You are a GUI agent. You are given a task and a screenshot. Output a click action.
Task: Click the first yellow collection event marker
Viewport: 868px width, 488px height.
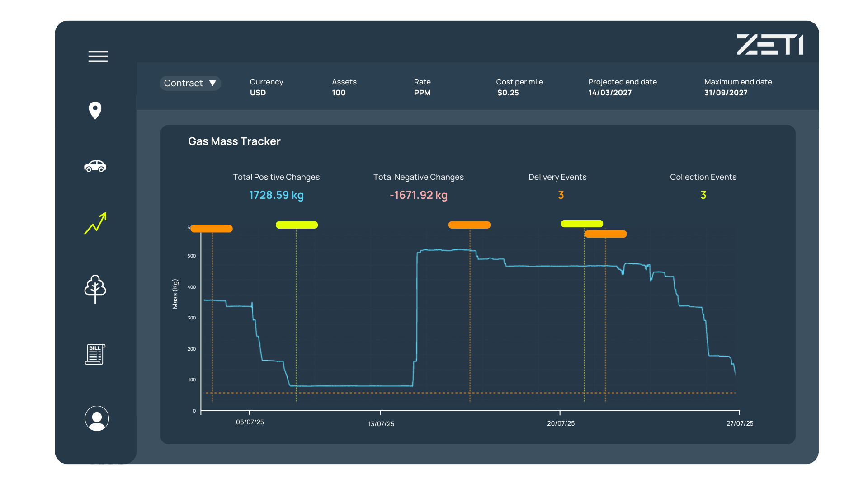tap(297, 225)
